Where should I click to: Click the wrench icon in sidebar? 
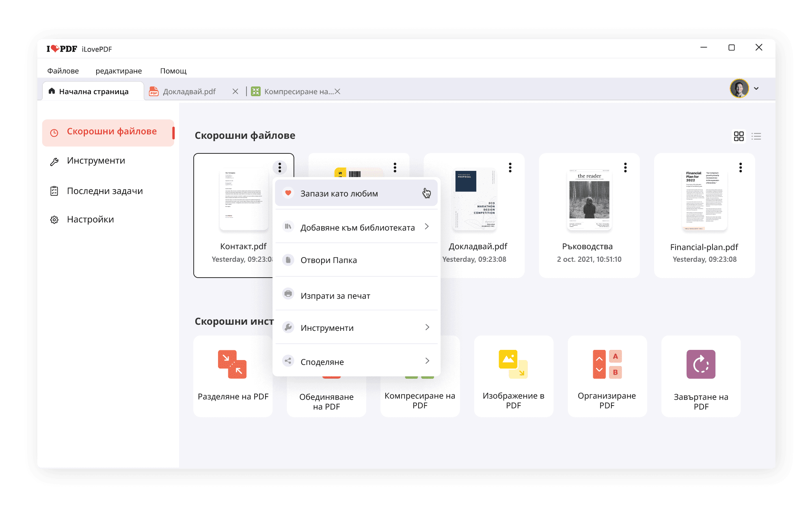[54, 162]
